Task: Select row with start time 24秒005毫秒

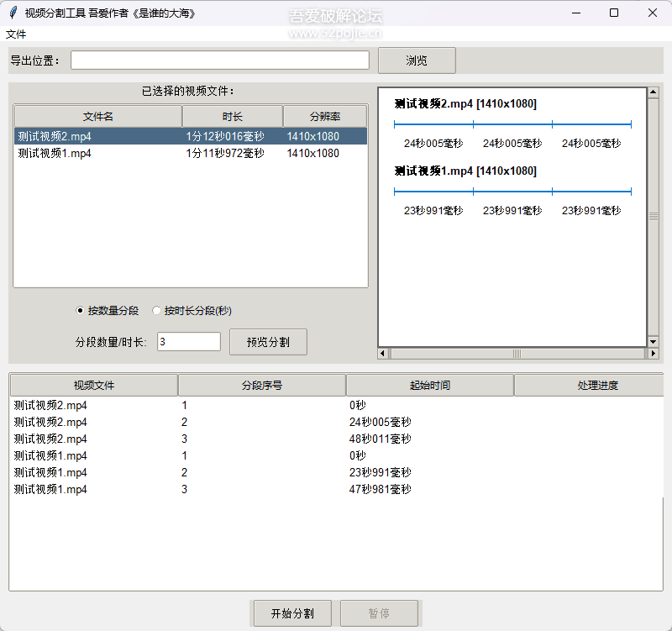Action: pyautogui.click(x=336, y=422)
